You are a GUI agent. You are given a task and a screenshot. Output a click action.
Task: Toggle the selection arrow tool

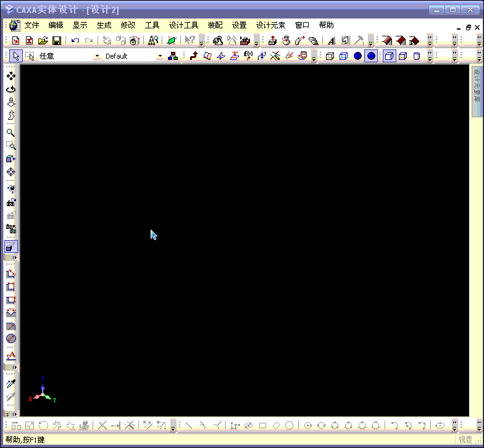point(16,56)
